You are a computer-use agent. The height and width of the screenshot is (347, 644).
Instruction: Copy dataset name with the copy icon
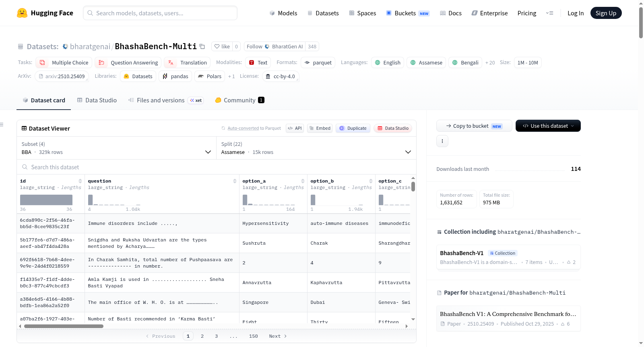[x=202, y=47]
